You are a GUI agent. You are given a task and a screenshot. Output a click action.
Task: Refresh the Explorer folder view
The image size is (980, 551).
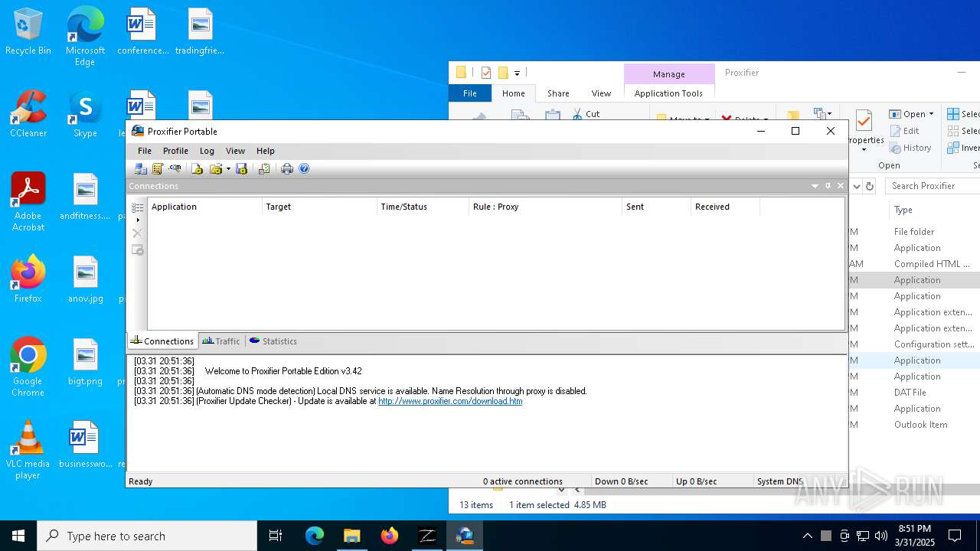(x=869, y=186)
